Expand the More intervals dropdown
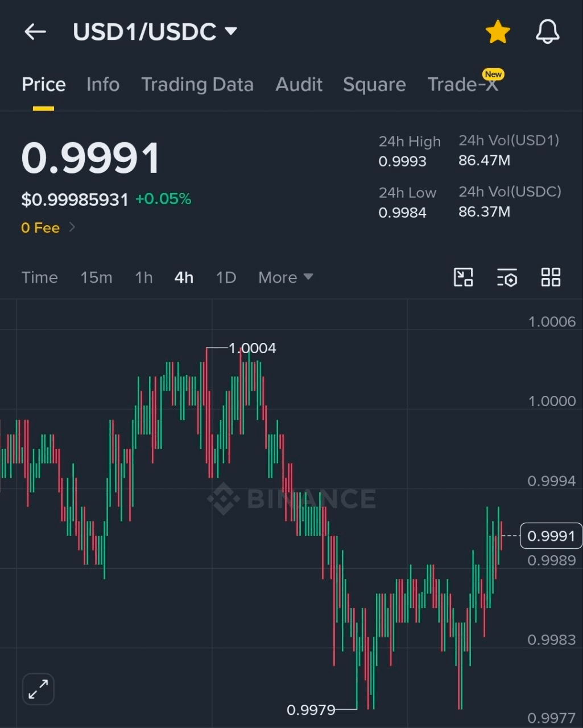 click(286, 278)
